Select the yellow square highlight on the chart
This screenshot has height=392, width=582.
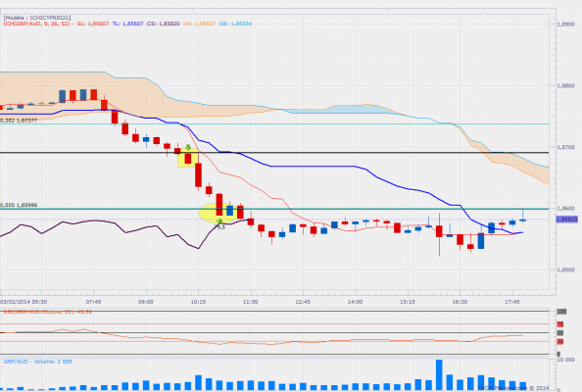[x=188, y=158]
